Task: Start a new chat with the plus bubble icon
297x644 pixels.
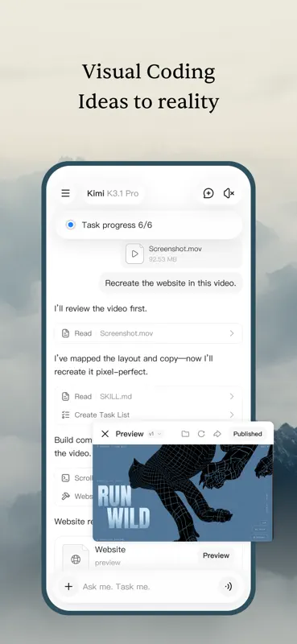Action: (x=208, y=193)
